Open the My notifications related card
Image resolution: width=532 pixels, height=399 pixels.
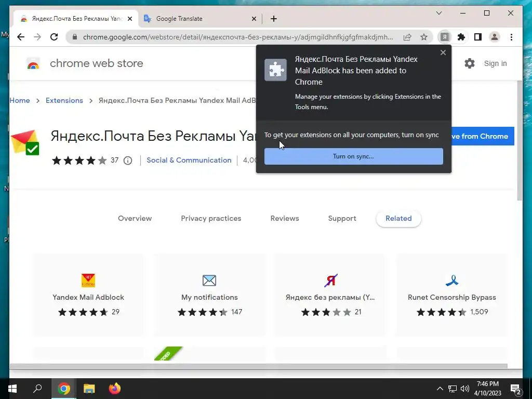[210, 295]
